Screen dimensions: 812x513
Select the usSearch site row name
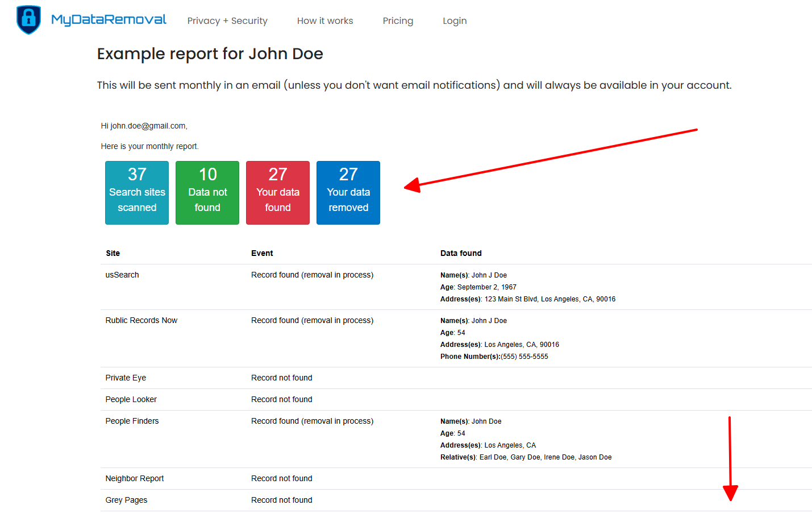[x=122, y=275]
